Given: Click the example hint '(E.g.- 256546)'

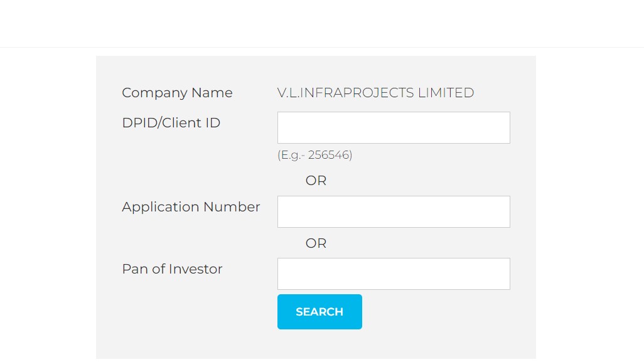Looking at the screenshot, I should pos(314,155).
